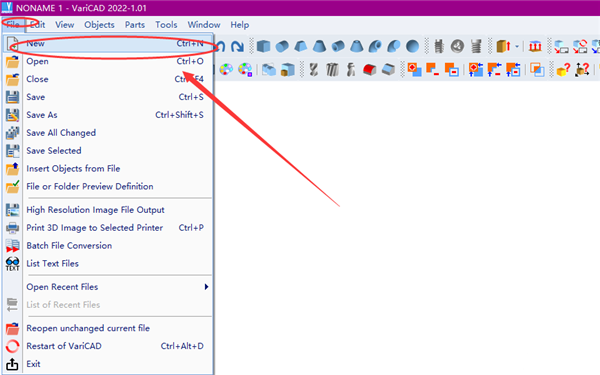Click the overlapping squares intersection icon
This screenshot has height=375, width=600.
[x=537, y=70]
